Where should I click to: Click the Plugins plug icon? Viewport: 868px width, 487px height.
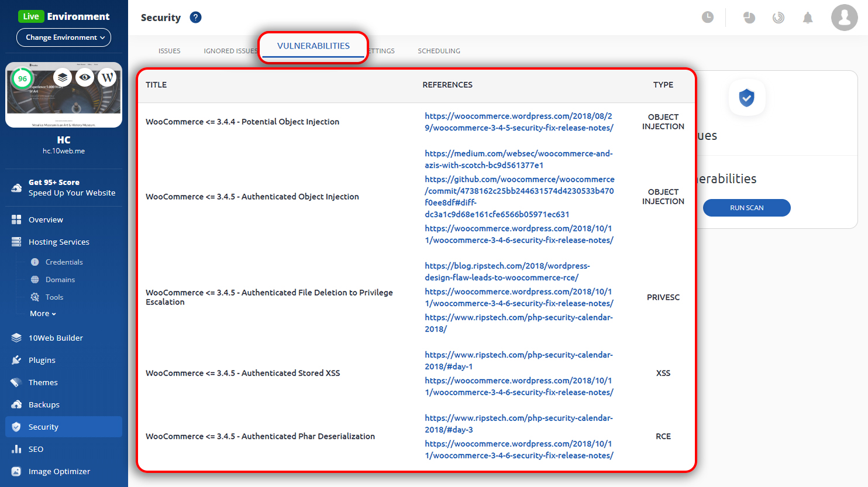[16, 360]
